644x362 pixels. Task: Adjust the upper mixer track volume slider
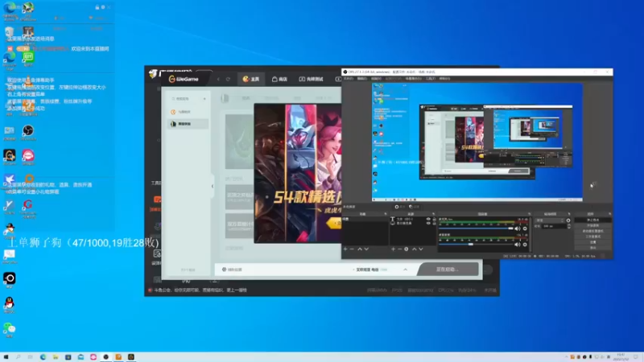477,228
